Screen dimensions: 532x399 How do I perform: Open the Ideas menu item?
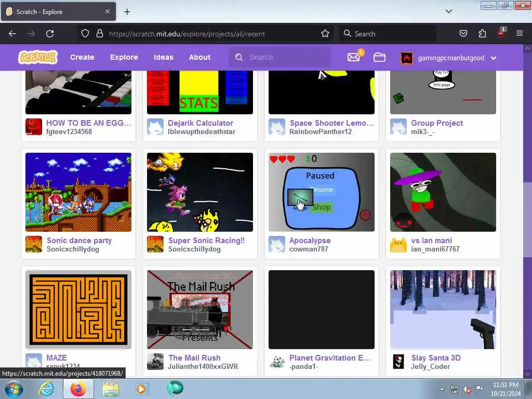tap(164, 57)
